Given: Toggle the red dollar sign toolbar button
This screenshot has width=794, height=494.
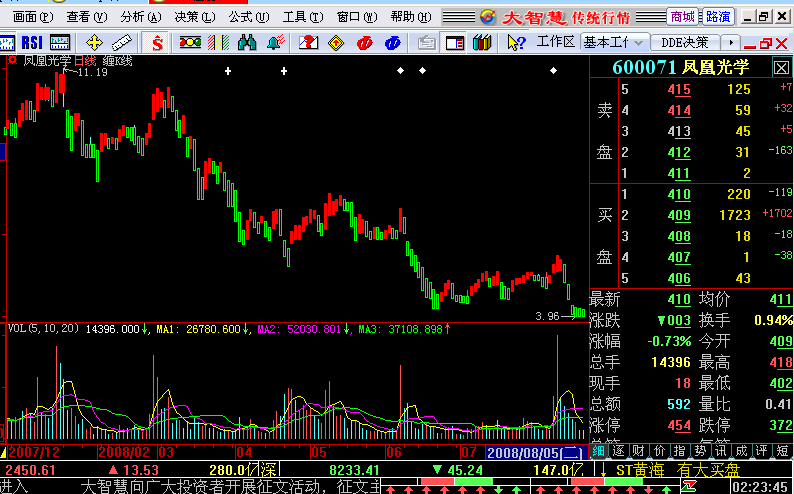Looking at the screenshot, I should [x=157, y=43].
